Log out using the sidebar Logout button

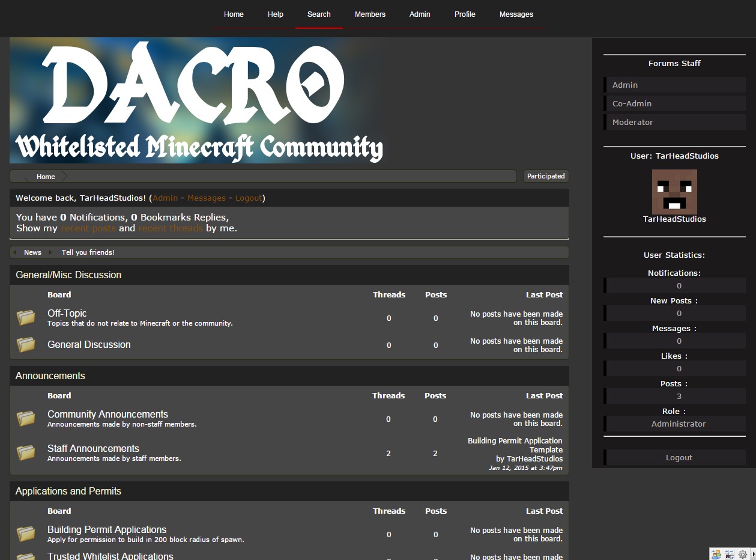click(x=679, y=457)
